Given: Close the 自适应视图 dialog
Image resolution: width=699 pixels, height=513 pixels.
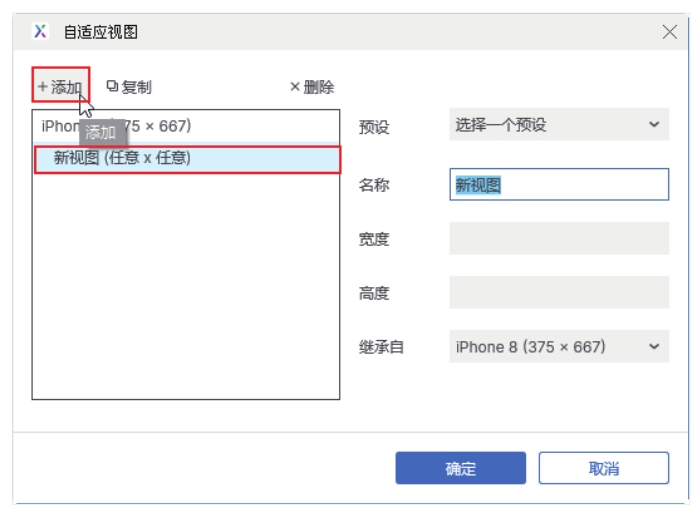Looking at the screenshot, I should click(670, 32).
